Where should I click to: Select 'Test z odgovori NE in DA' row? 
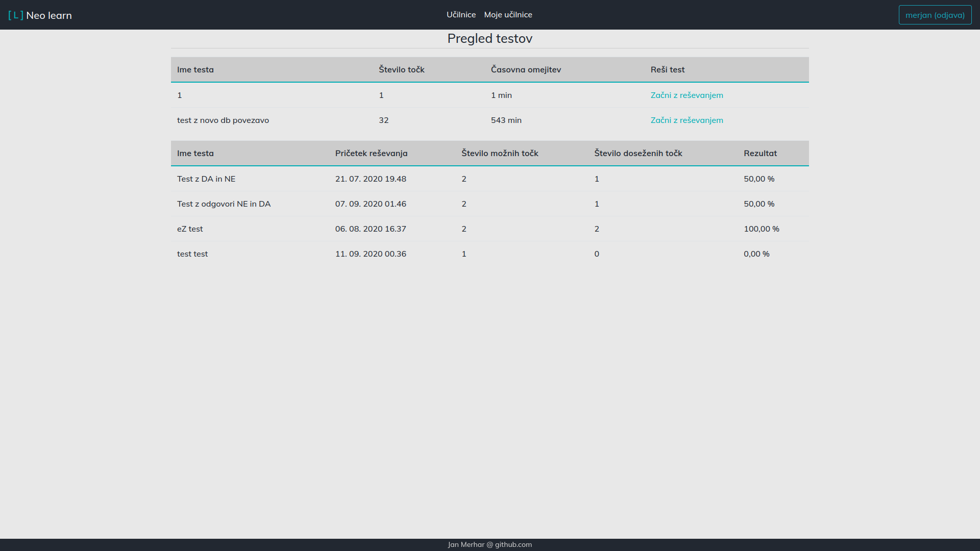(224, 204)
